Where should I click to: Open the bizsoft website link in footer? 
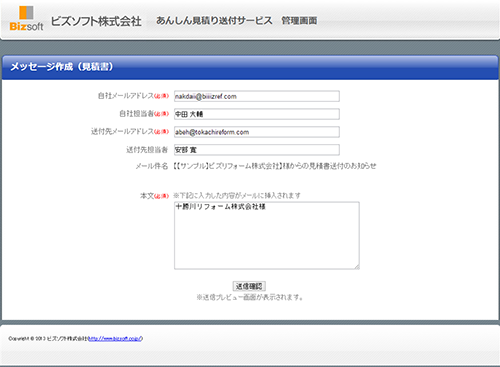(x=115, y=339)
